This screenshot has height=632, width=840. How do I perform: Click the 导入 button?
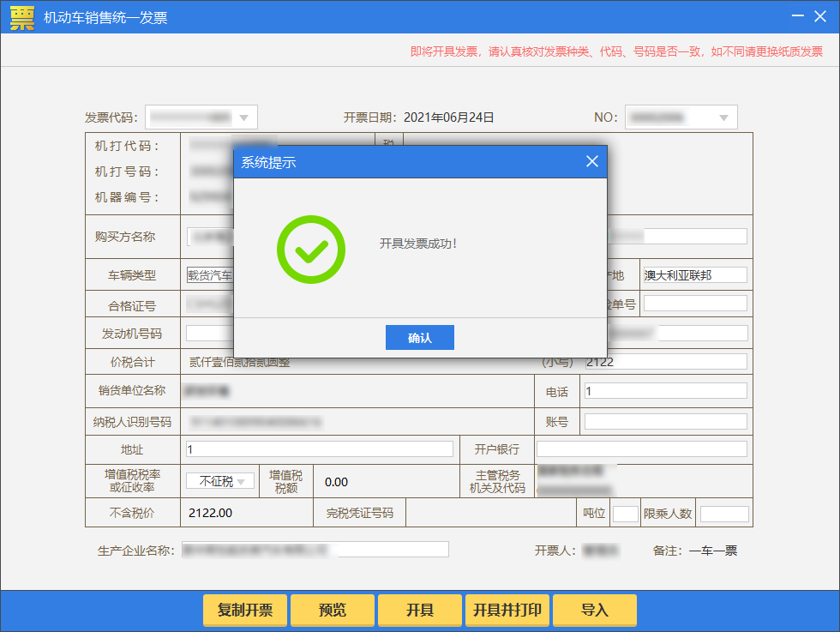595,611
